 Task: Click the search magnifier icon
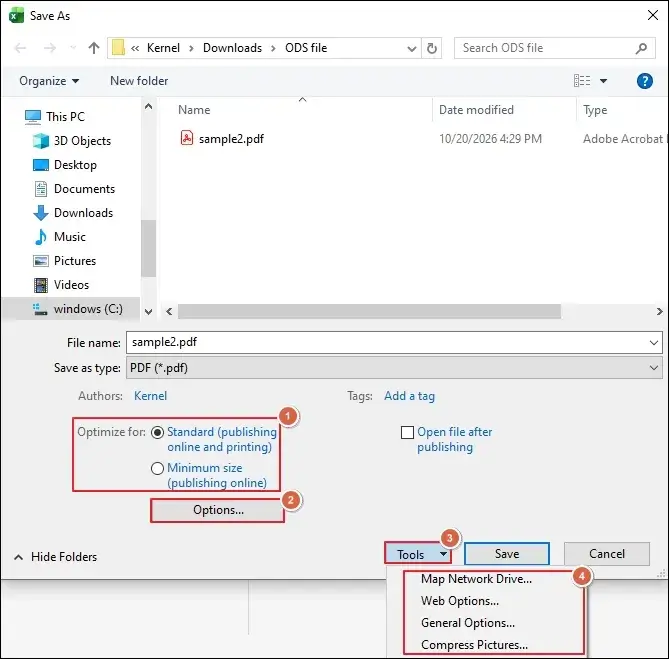point(641,48)
